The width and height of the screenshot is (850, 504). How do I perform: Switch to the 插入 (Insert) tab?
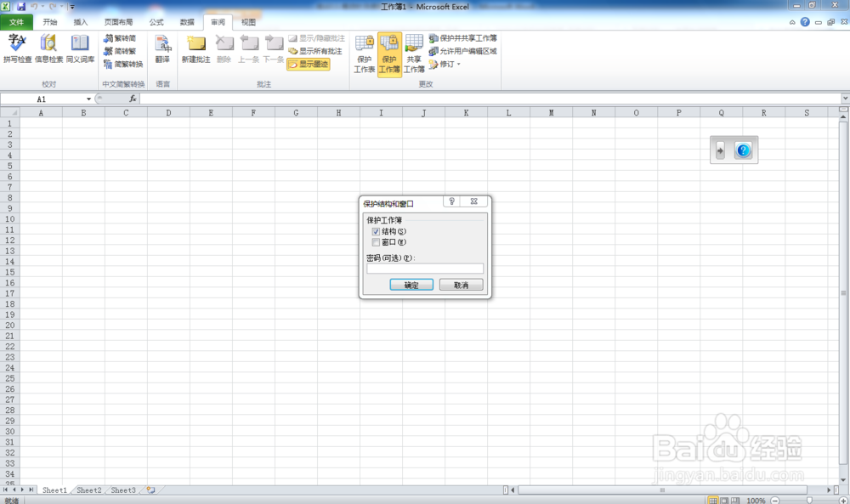coord(80,22)
